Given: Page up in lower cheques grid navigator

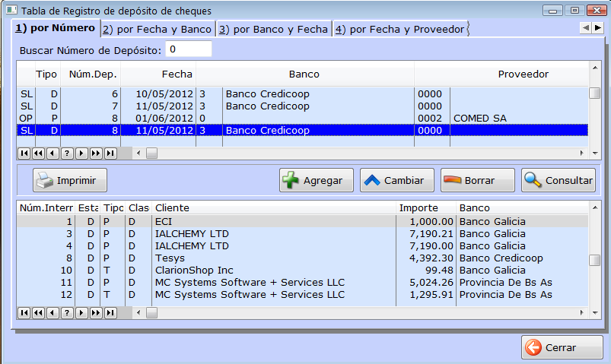Looking at the screenshot, I should click(38, 312).
